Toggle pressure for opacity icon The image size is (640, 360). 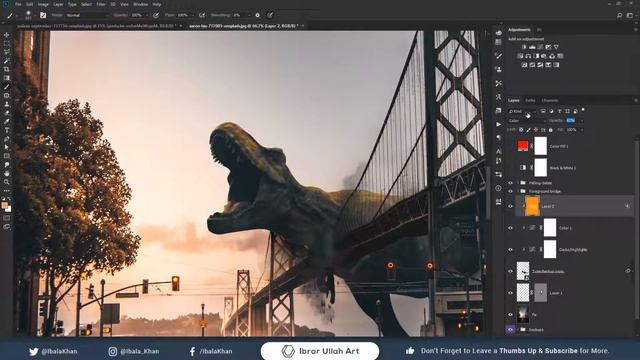156,15
